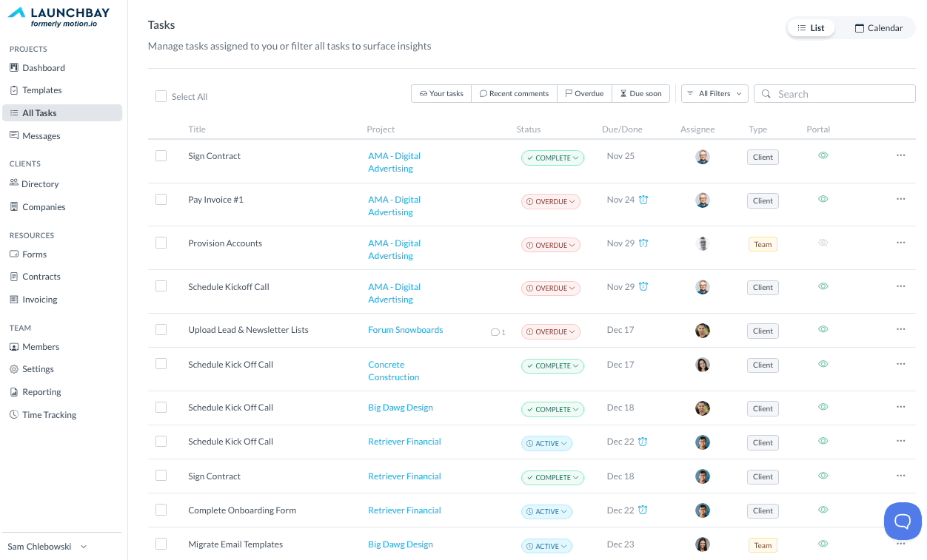Expand the Sam Chlebowski user menu
This screenshot has width=927, height=560.
[x=47, y=546]
